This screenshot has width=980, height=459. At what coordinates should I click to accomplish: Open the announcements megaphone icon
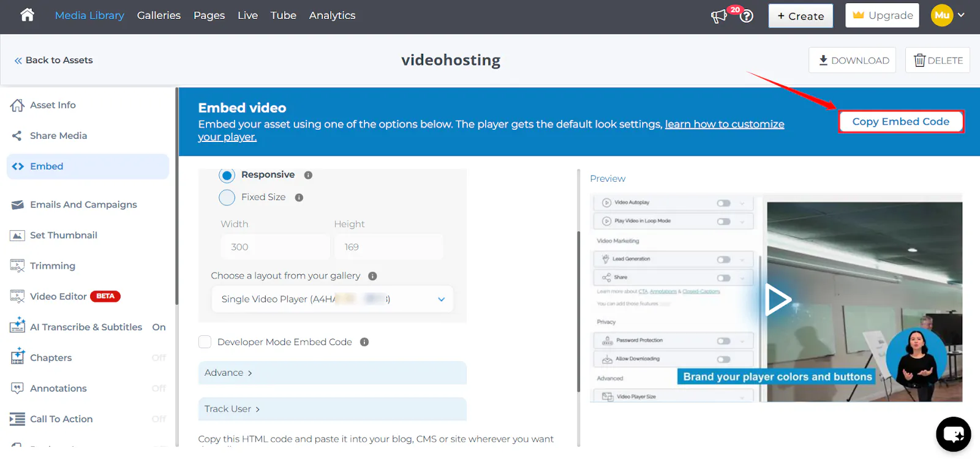pos(719,16)
